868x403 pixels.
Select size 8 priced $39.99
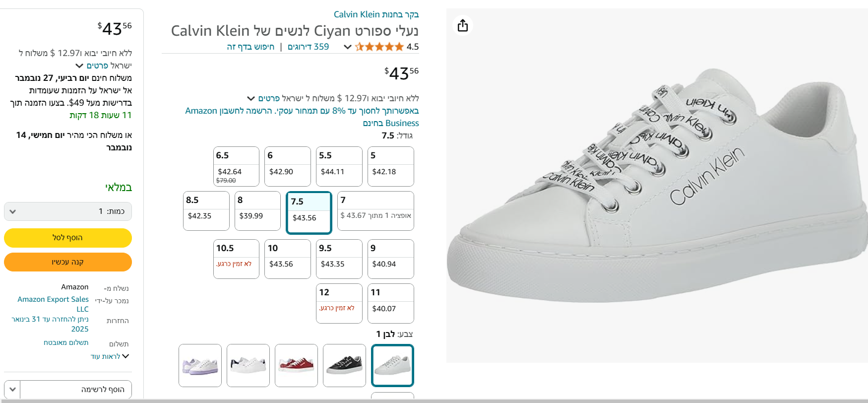pos(257,211)
